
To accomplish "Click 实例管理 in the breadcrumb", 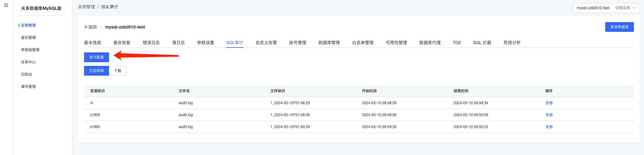I will coord(86,7).
